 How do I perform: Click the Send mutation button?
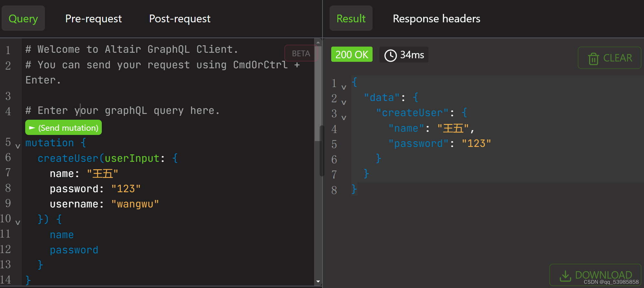click(64, 127)
